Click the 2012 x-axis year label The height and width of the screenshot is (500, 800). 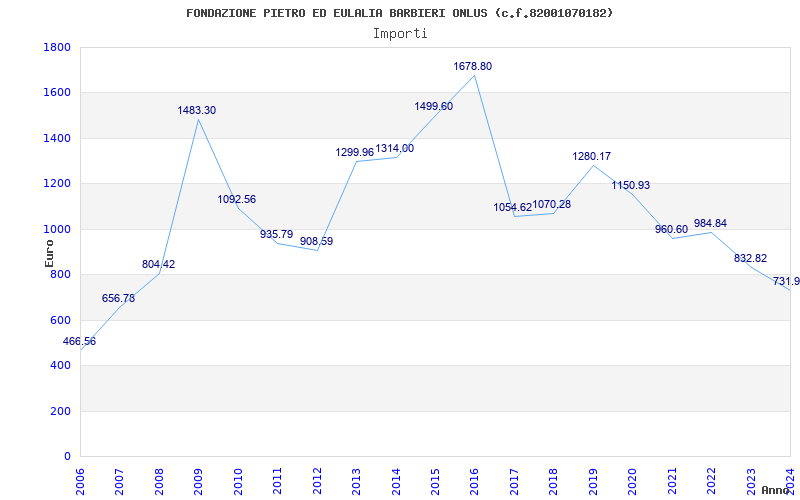click(317, 482)
